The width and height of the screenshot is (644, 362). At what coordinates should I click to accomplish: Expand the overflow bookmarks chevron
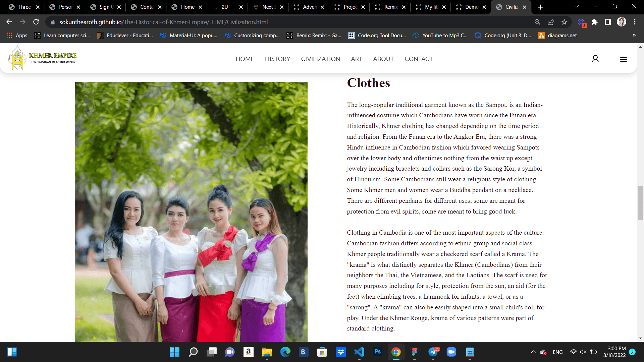[634, 36]
